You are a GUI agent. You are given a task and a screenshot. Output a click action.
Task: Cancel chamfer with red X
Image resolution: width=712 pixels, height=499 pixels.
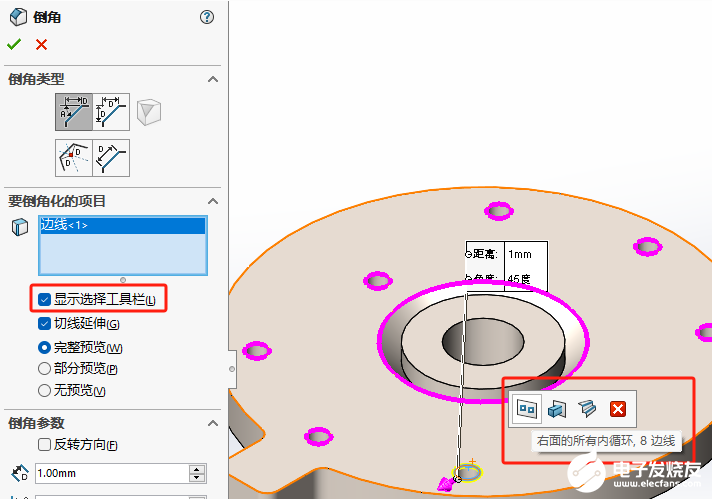tap(41, 44)
